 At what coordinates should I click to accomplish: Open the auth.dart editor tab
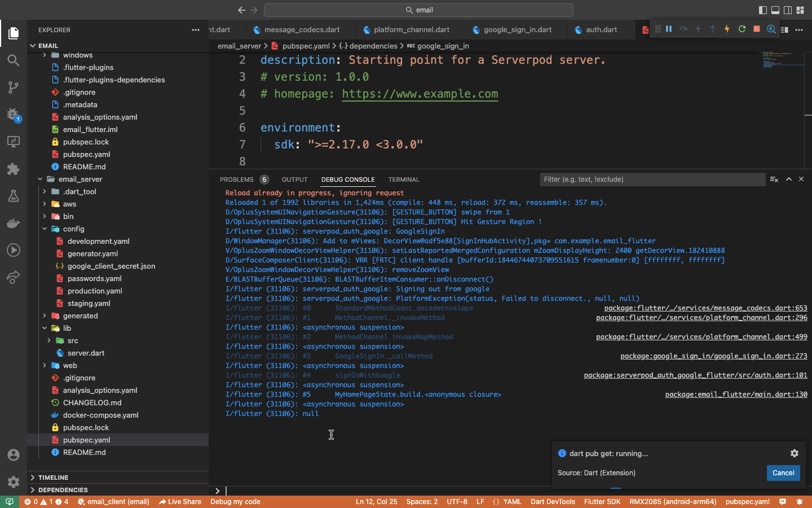point(601,29)
